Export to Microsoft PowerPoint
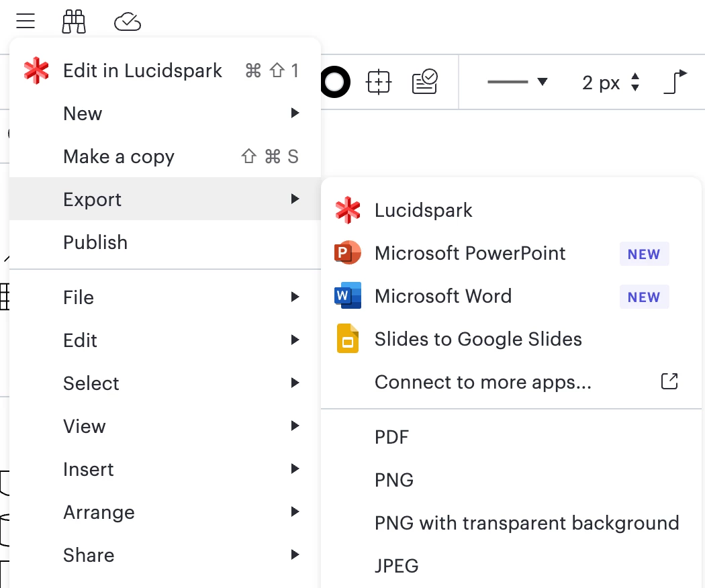 pos(511,253)
